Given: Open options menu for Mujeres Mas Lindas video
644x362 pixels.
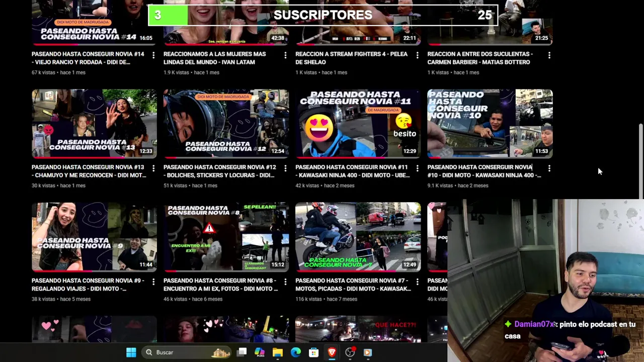Looking at the screenshot, I should (285, 55).
